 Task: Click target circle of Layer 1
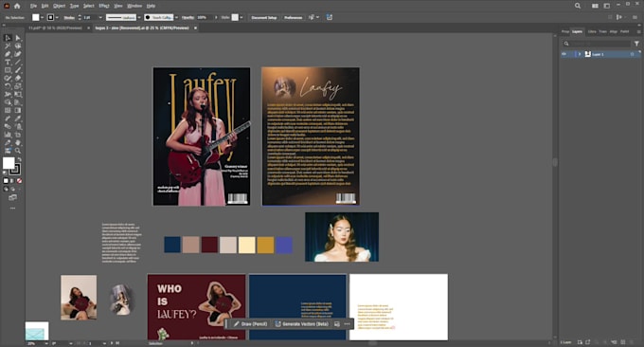(x=632, y=54)
